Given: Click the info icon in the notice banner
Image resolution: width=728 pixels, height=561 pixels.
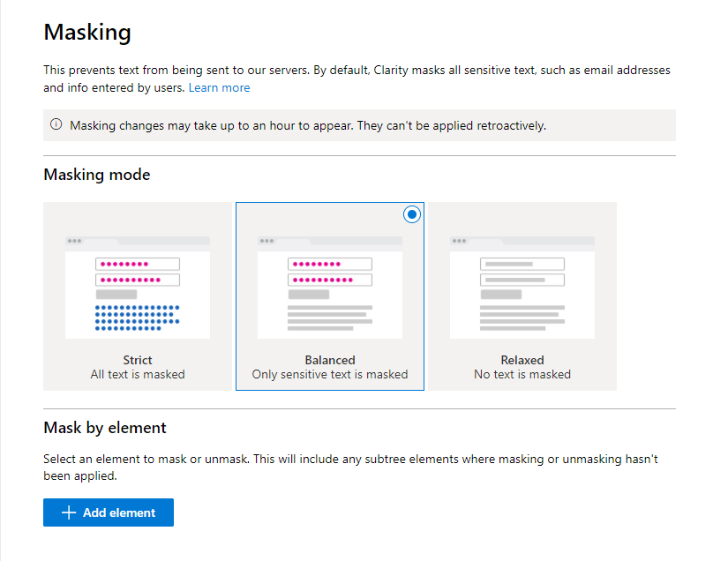Looking at the screenshot, I should pyautogui.click(x=56, y=125).
